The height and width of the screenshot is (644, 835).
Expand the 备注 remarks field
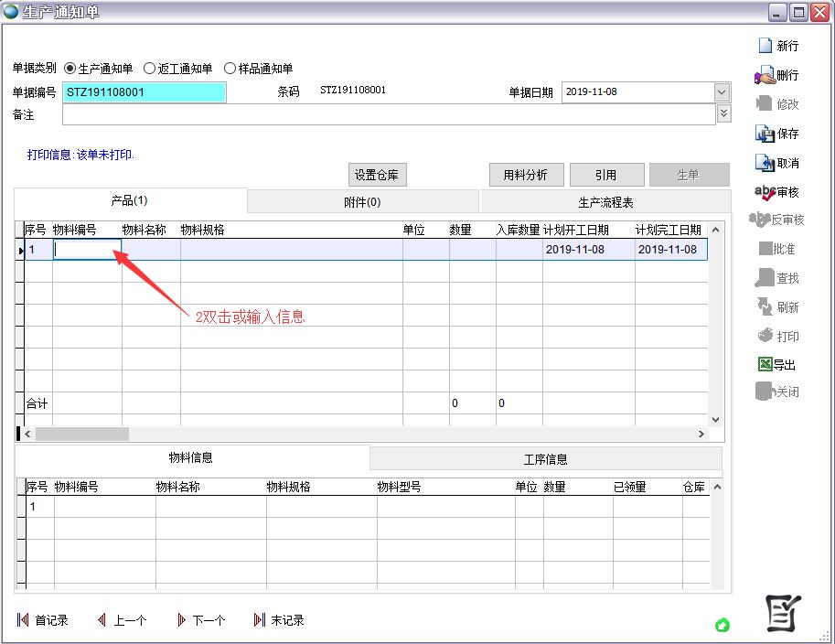point(724,113)
